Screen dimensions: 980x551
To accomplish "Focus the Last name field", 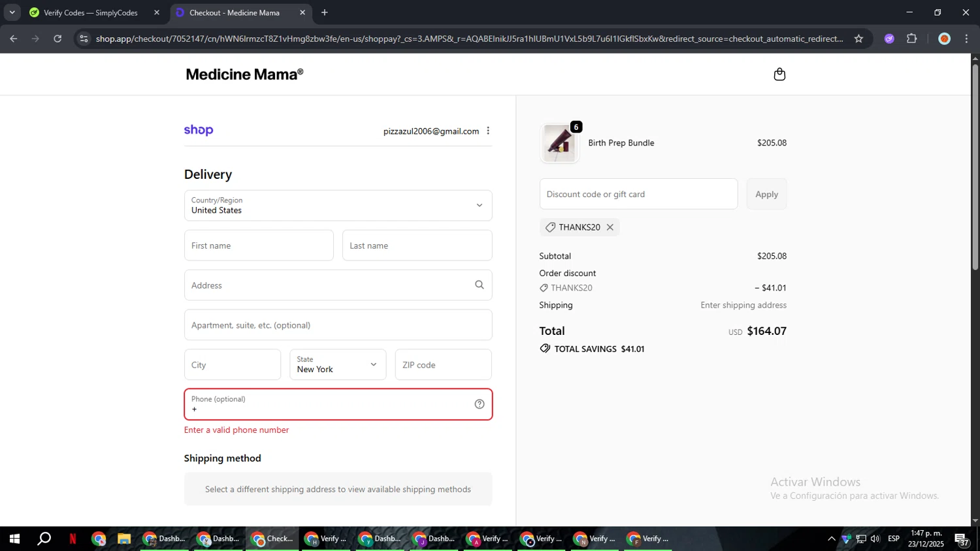I will tap(417, 245).
